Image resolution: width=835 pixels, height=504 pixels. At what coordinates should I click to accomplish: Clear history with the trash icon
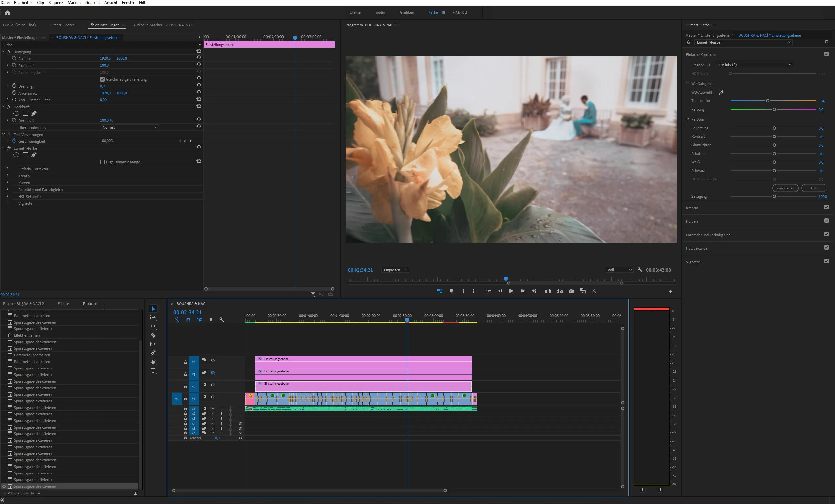pyautogui.click(x=135, y=493)
